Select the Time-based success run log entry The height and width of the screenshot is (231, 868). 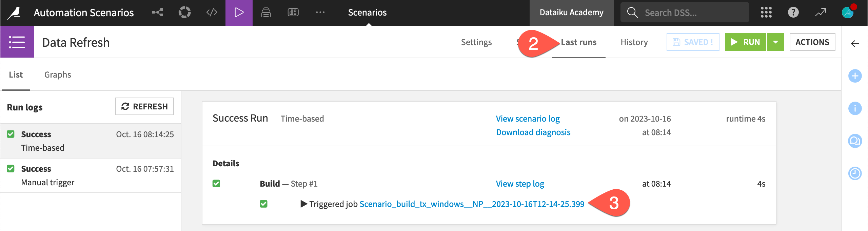click(x=90, y=141)
